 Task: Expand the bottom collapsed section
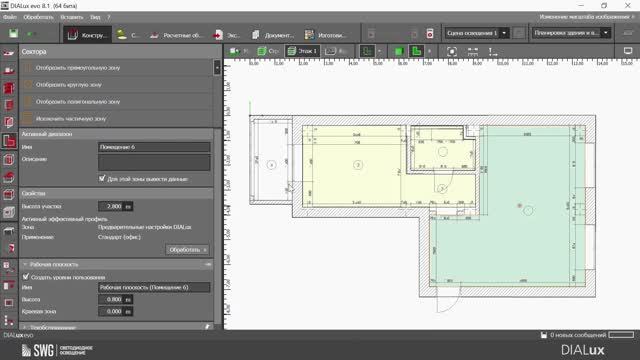25,327
